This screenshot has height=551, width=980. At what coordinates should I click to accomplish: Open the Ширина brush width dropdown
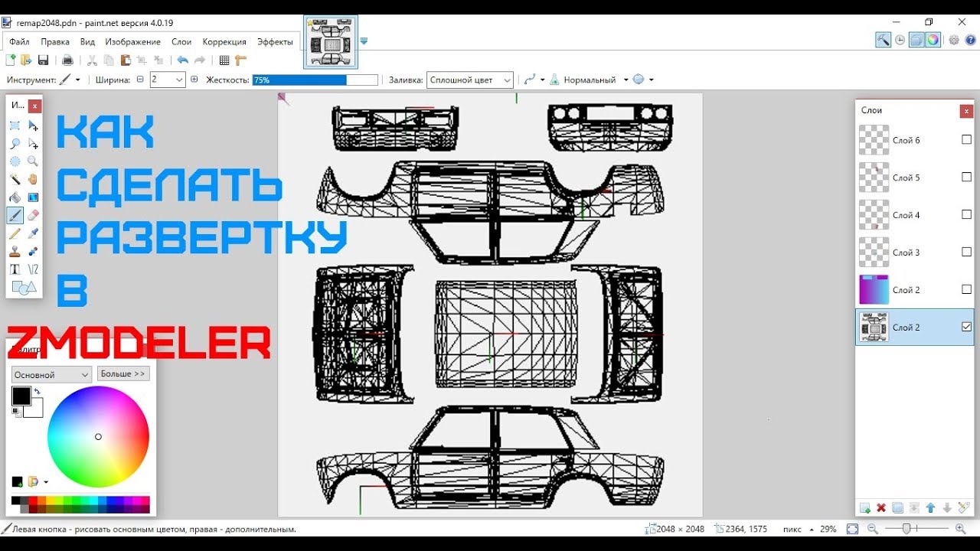point(180,80)
